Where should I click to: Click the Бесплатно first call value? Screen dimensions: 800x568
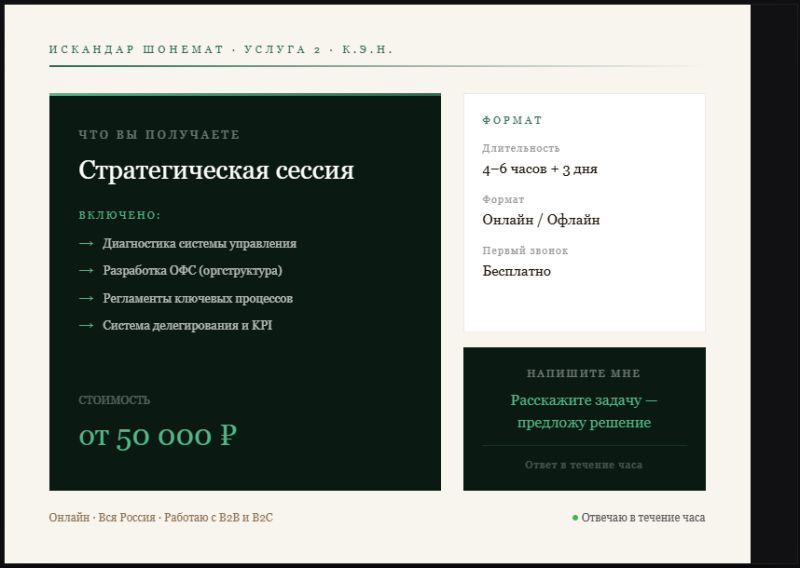(516, 271)
